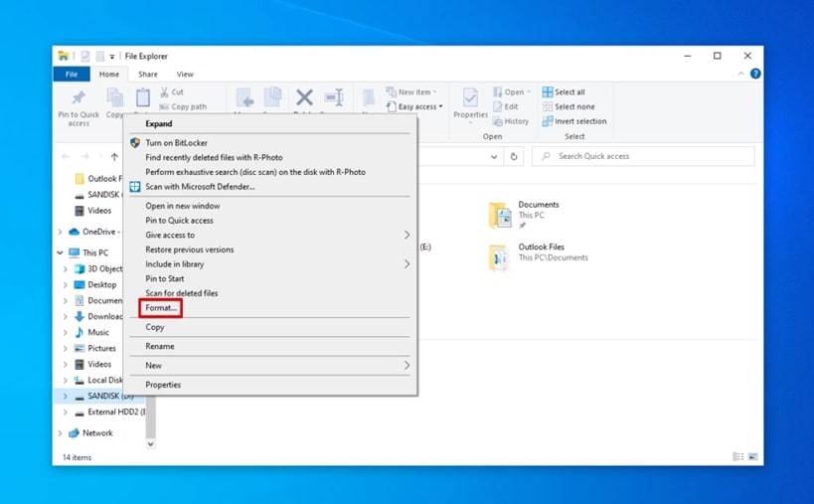Screen dimensions: 814x504
Task: Click Invert selection in the ribbon
Action: (574, 121)
